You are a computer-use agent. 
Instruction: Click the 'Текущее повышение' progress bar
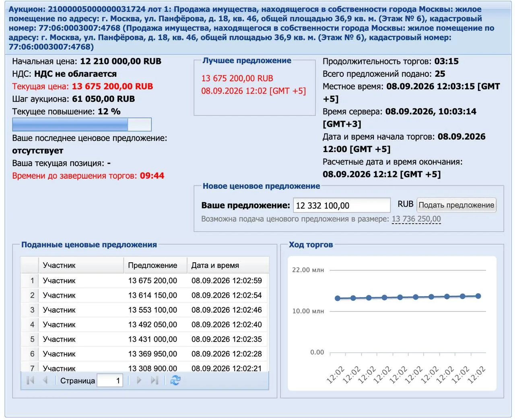pos(82,125)
